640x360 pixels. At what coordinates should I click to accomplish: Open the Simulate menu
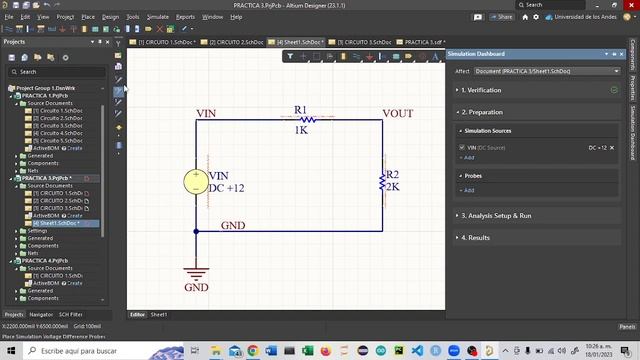click(x=158, y=17)
